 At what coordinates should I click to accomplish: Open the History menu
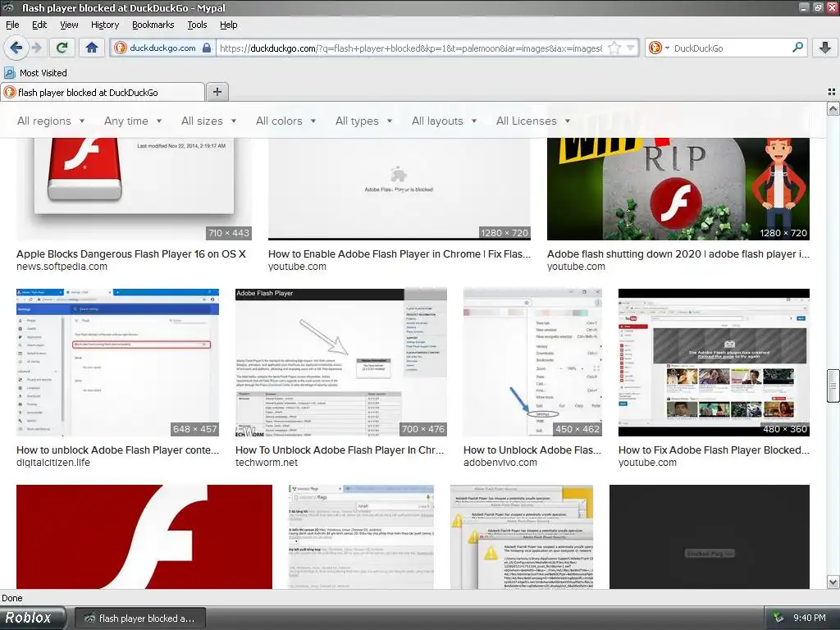click(x=105, y=25)
